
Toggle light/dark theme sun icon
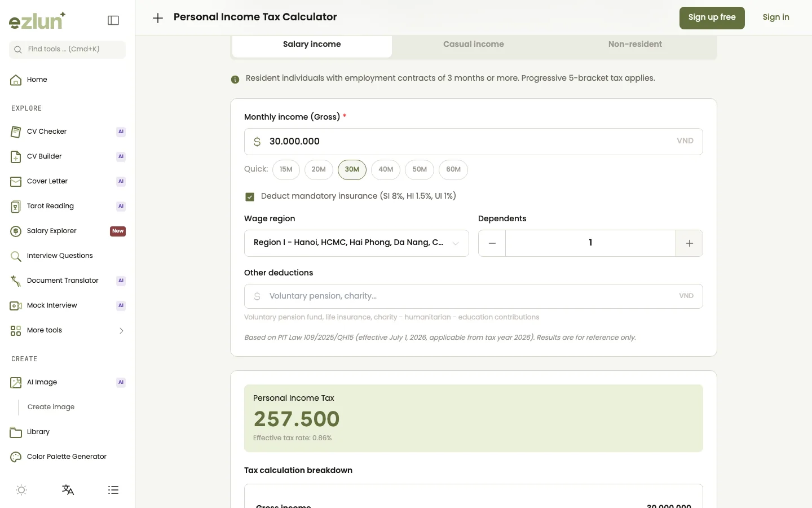pos(21,490)
